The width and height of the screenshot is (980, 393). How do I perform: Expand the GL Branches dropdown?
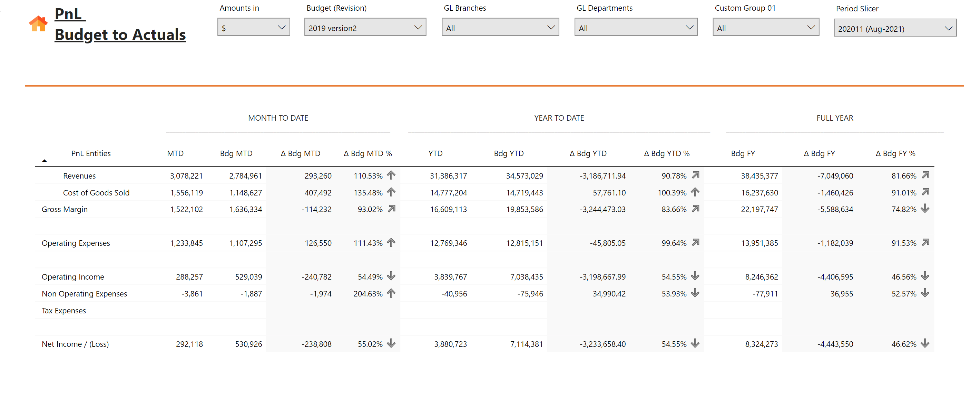pos(500,27)
